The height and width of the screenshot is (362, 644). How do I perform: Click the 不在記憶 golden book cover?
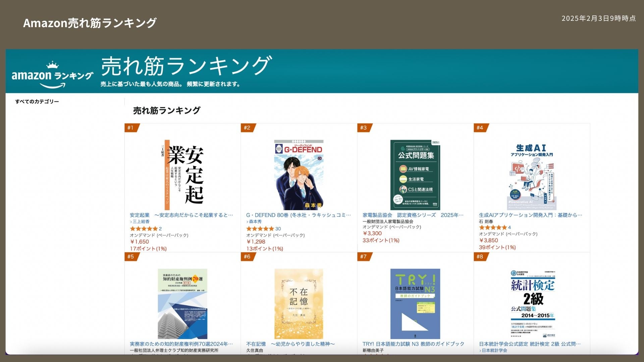[x=299, y=304]
